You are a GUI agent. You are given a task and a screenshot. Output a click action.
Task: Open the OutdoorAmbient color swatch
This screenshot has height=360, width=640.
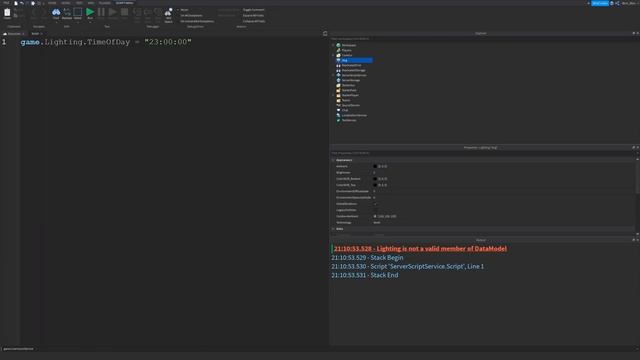[x=375, y=216]
